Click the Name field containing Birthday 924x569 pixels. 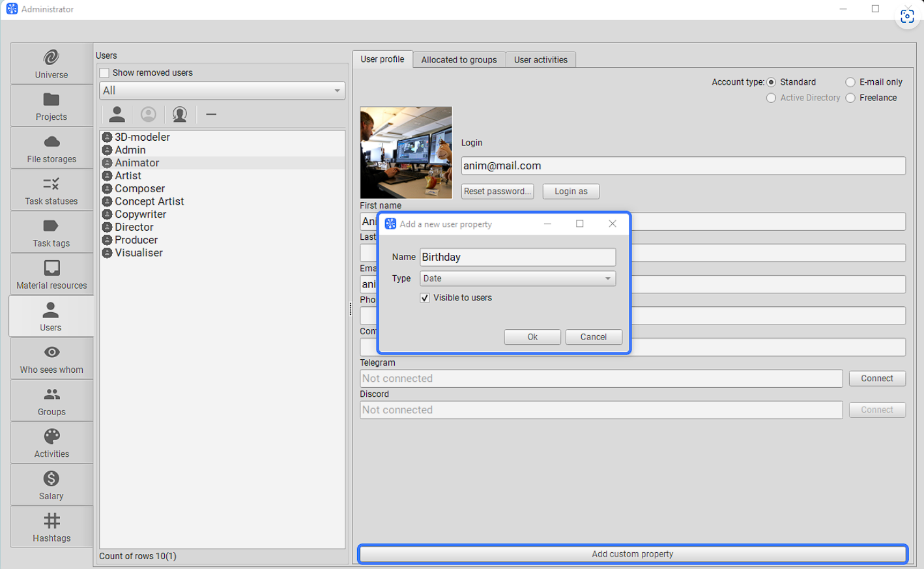click(518, 257)
